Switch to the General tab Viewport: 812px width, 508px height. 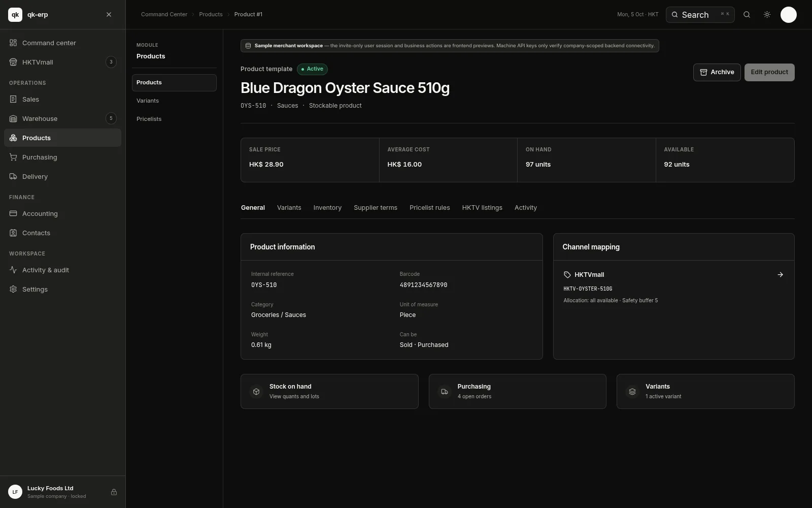point(253,208)
